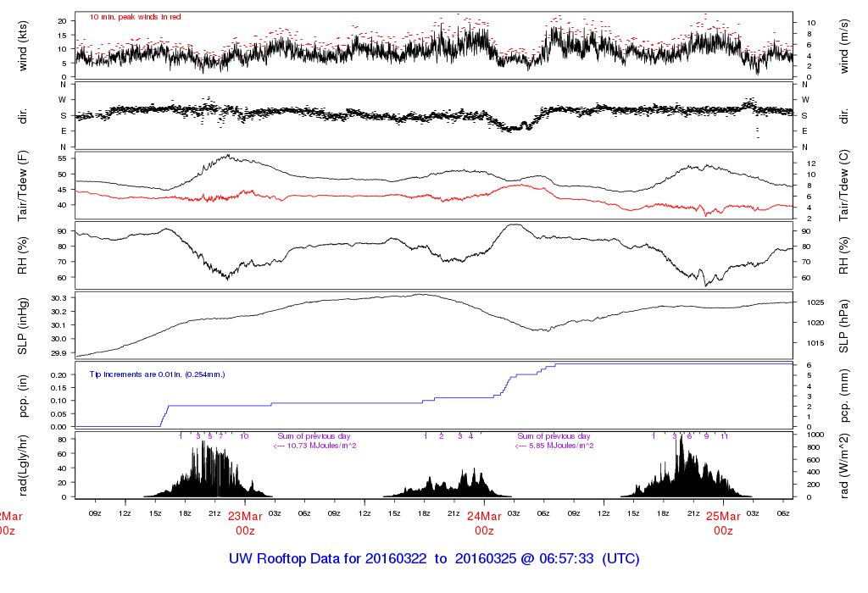Click the red "24Mar 00z" date label
Viewport: 868px width, 593px height.
484,524
